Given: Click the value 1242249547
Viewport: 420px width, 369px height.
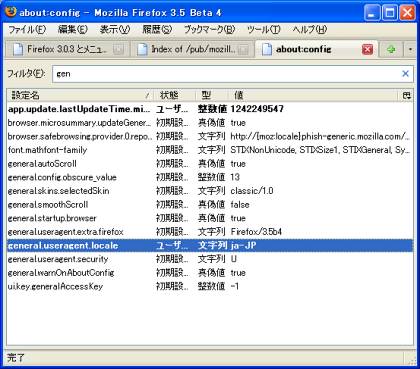Looking at the screenshot, I should click(257, 109).
